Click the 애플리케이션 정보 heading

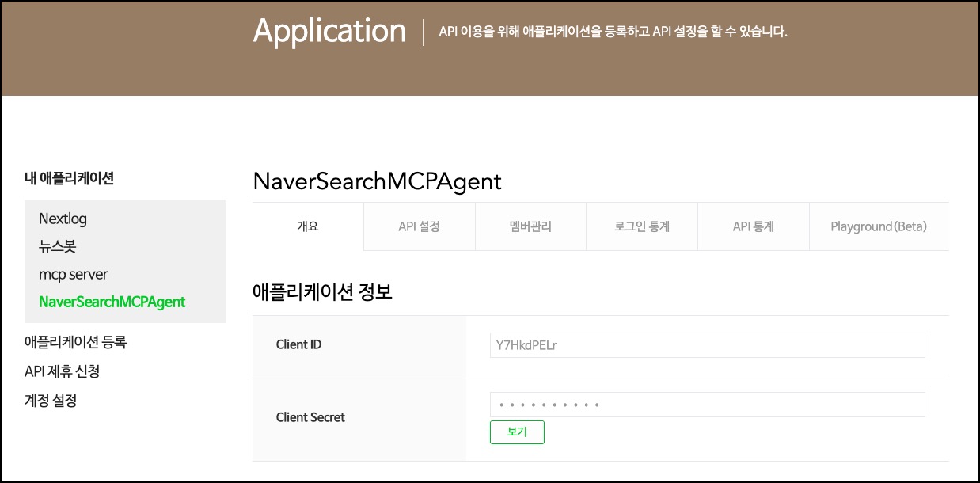(x=322, y=292)
